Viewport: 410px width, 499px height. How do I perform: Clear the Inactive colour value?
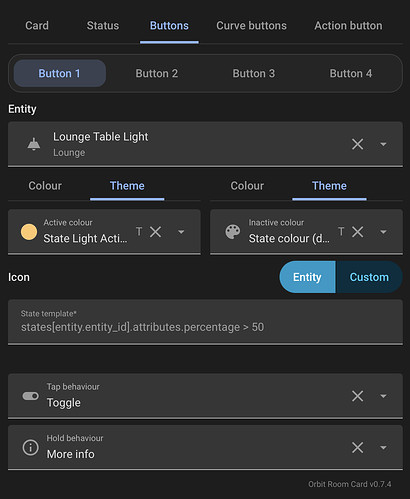coord(357,232)
